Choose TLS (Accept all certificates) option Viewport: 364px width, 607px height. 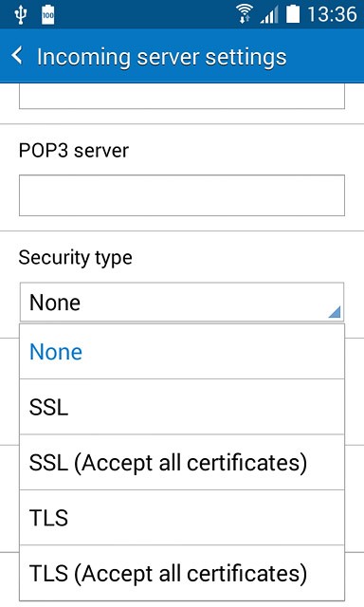click(x=182, y=573)
